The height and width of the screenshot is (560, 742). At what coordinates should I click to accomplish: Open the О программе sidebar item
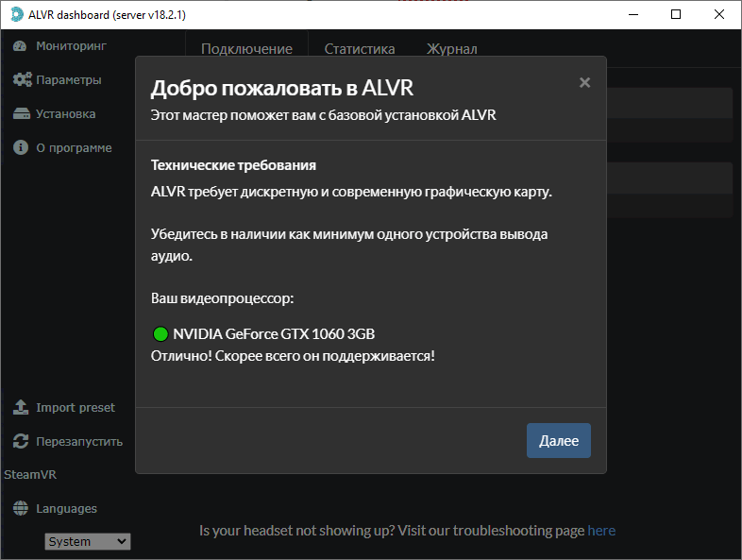pyautogui.click(x=62, y=147)
